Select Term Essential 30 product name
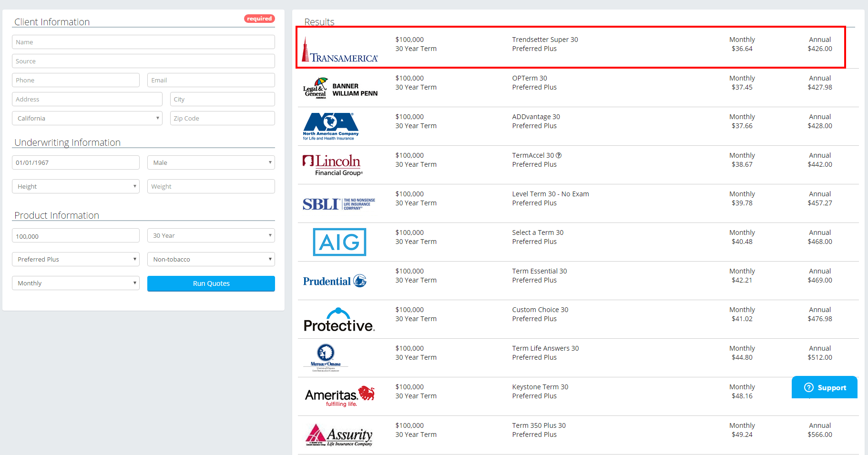 (540, 271)
